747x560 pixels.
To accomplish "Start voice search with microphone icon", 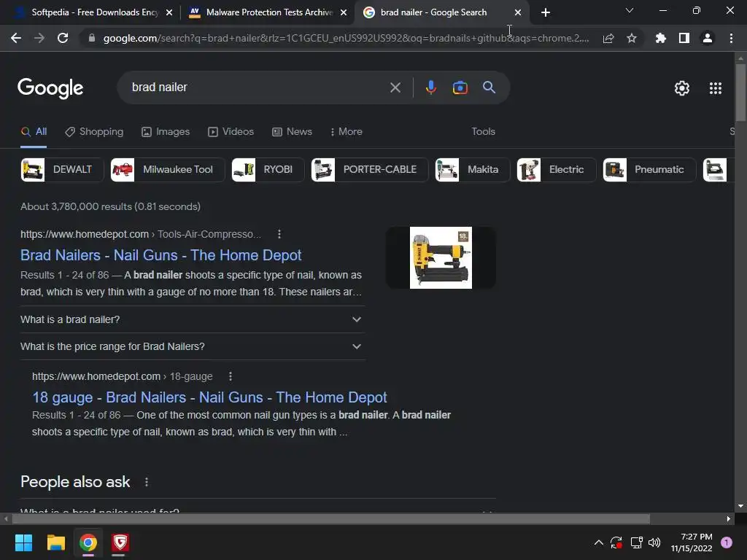I will coord(431,87).
